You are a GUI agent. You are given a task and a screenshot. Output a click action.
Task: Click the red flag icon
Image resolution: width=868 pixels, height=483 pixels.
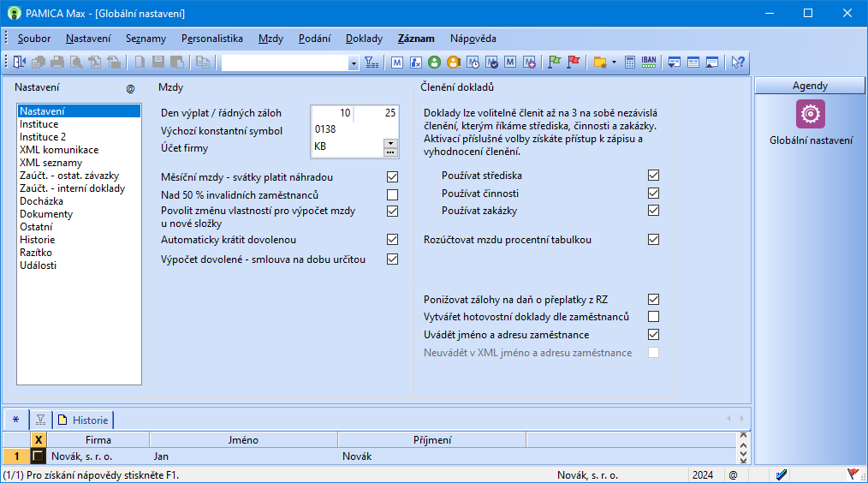574,63
